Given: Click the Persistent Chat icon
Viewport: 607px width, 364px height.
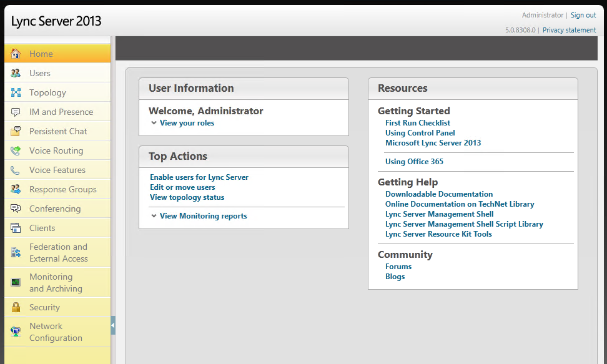Looking at the screenshot, I should click(16, 131).
